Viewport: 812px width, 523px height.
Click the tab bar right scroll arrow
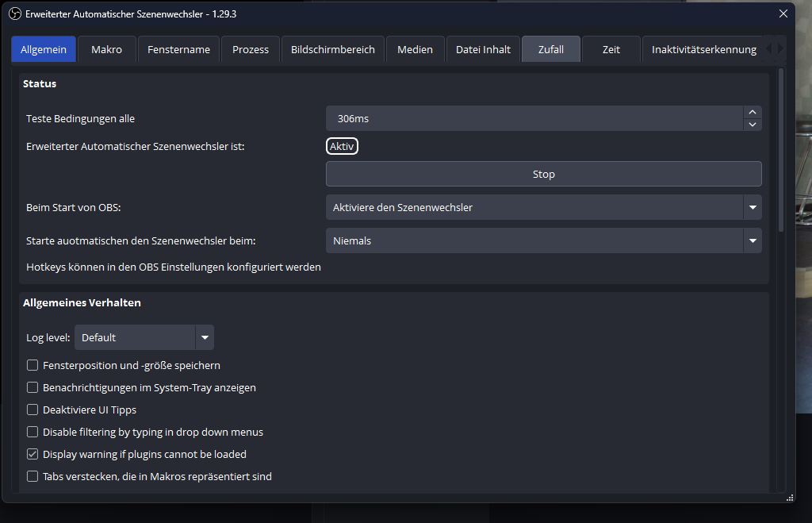pyautogui.click(x=780, y=49)
